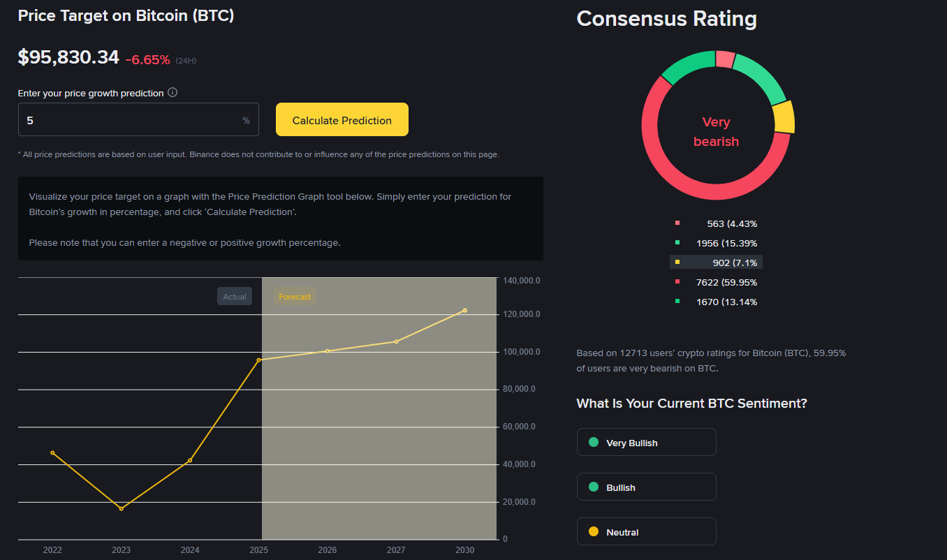947x560 pixels.
Task: Click the green legend marker for 1956 (15.39%)
Action: click(x=677, y=243)
